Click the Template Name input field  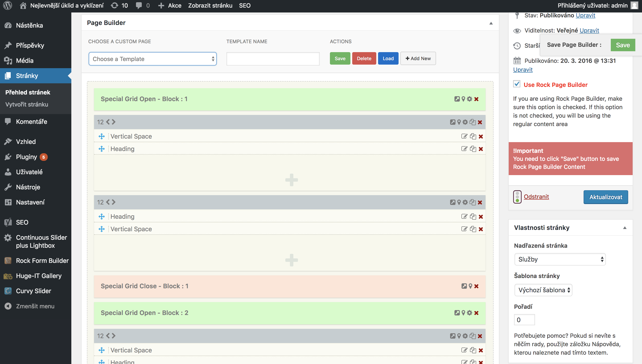(x=273, y=59)
